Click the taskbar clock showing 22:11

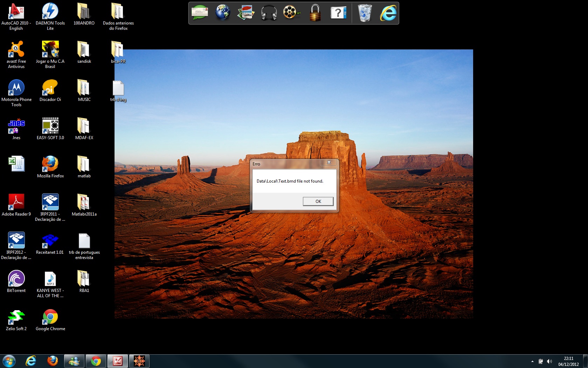(568, 361)
